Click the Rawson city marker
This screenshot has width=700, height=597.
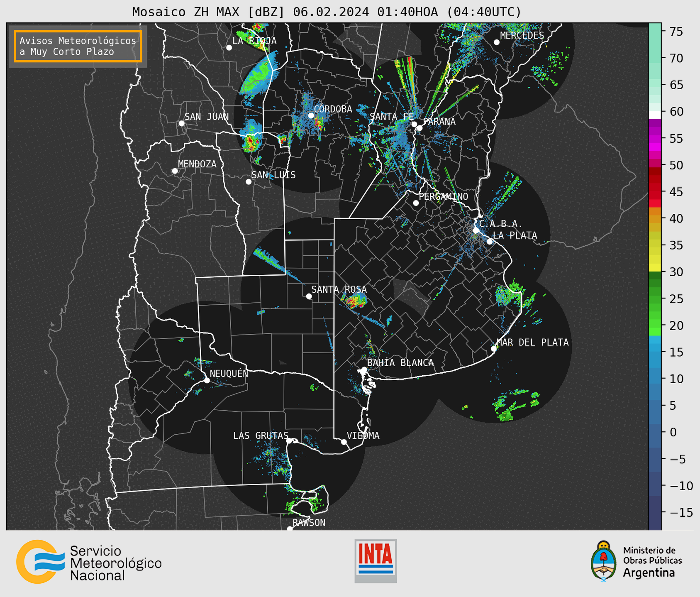290,528
